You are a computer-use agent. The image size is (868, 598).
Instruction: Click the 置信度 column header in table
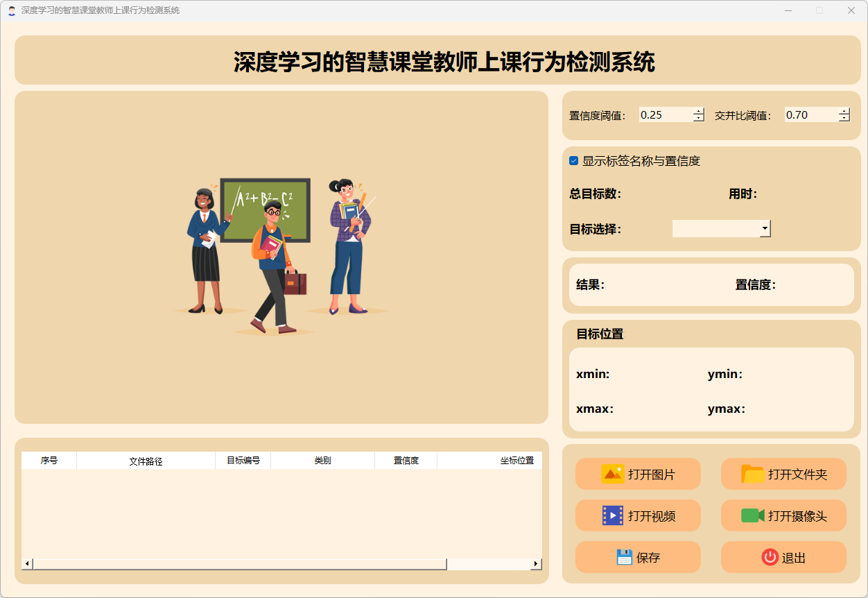click(x=406, y=461)
